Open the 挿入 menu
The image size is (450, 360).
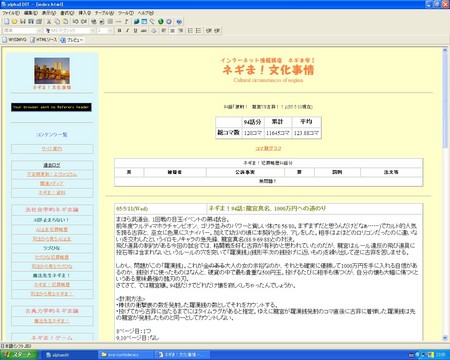pos(85,13)
